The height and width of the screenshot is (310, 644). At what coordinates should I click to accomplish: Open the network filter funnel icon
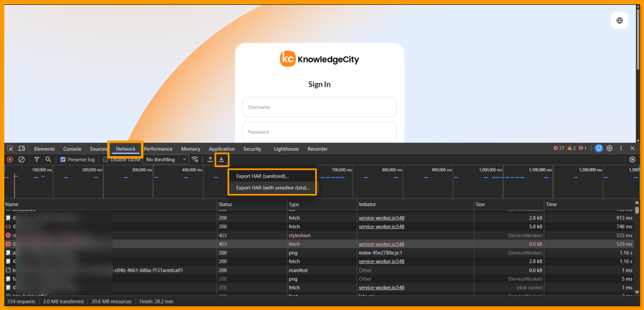coord(37,159)
